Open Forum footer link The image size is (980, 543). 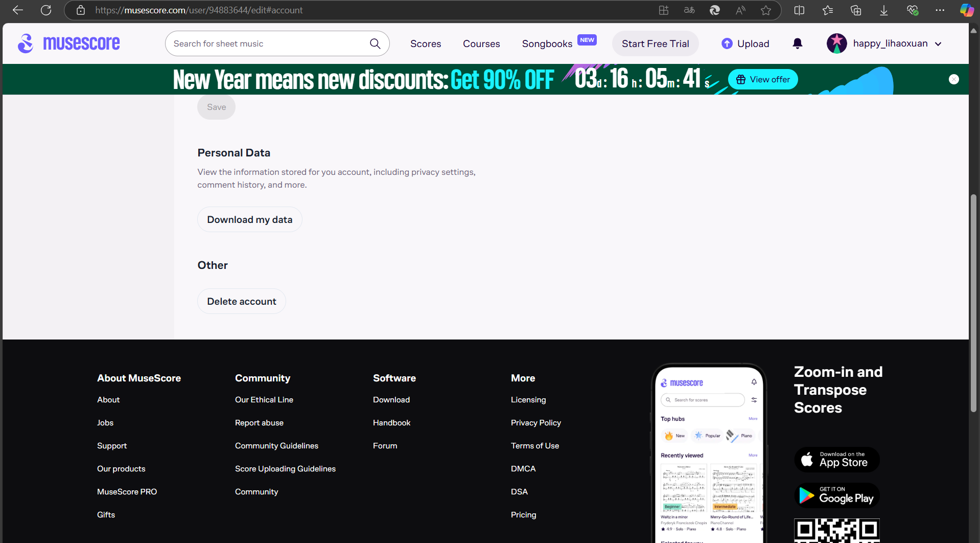(385, 446)
